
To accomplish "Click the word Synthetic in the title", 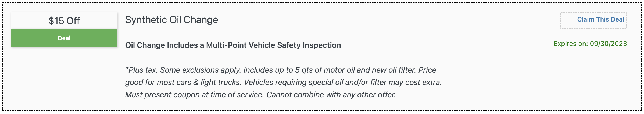I will tap(146, 20).
